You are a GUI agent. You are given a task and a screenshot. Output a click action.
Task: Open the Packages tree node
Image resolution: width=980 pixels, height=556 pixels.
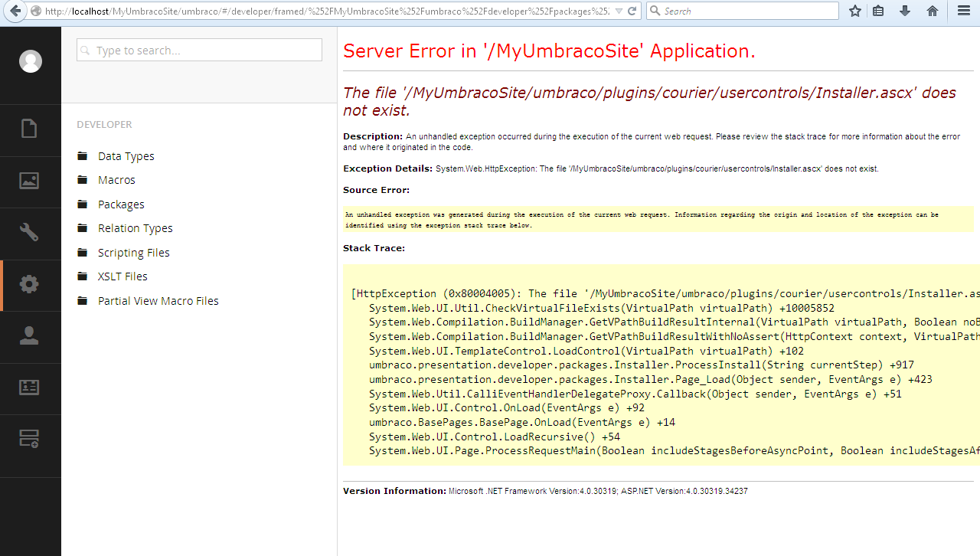(x=121, y=204)
